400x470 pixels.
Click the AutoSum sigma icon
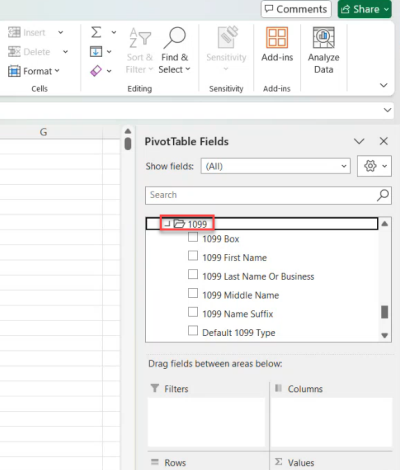pos(96,32)
